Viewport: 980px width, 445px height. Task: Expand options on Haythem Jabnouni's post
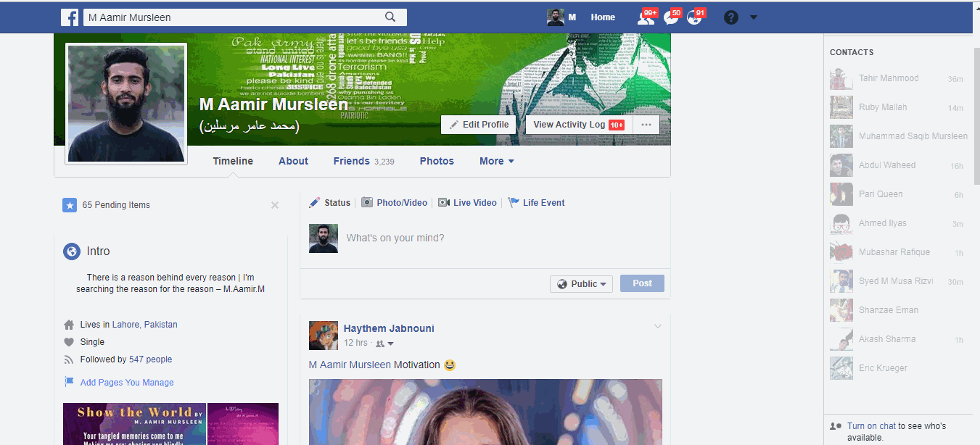tap(657, 327)
